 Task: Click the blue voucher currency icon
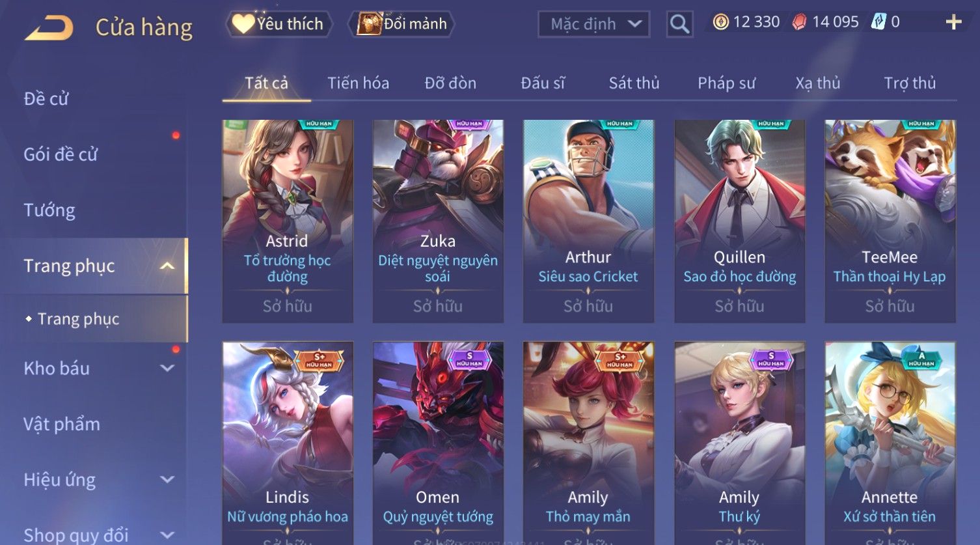tap(878, 21)
